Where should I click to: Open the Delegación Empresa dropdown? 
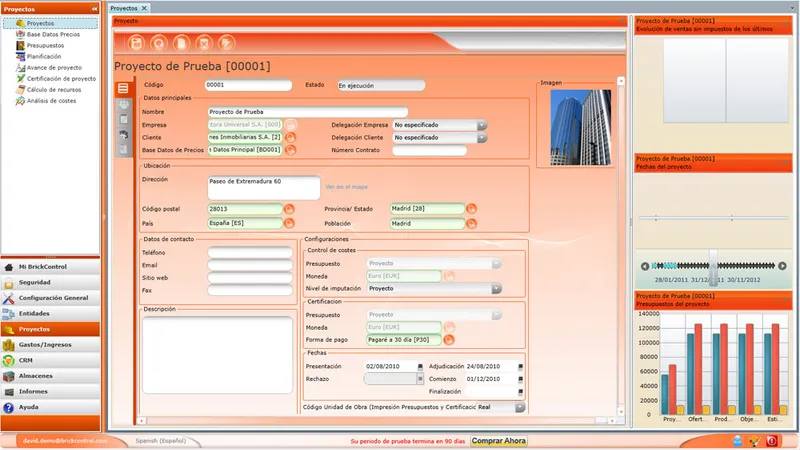coord(482,125)
